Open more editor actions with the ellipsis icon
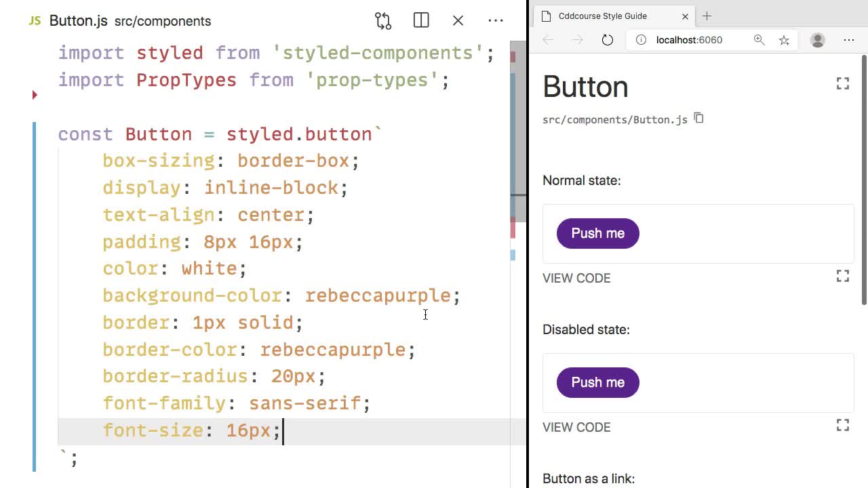Image resolution: width=868 pixels, height=488 pixels. pyautogui.click(x=496, y=21)
